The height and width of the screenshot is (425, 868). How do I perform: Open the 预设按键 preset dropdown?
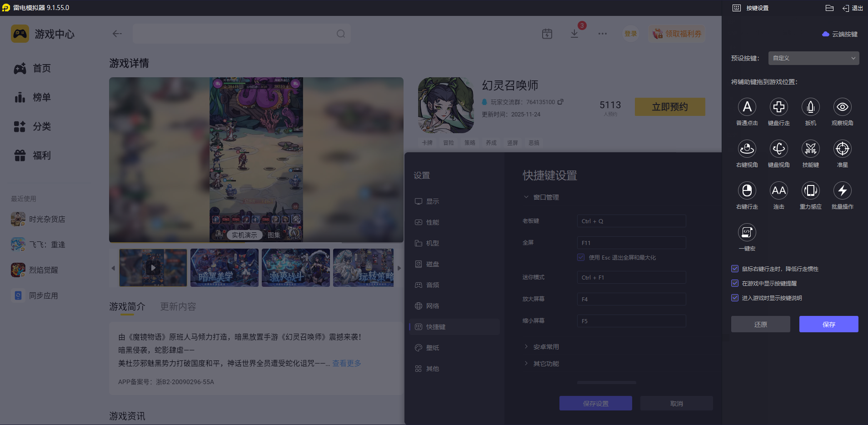click(x=813, y=58)
